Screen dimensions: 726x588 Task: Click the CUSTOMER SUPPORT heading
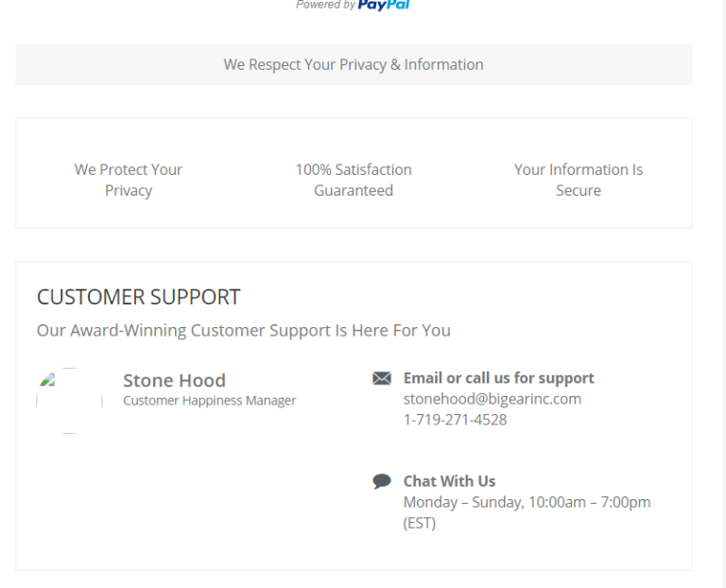[138, 297]
